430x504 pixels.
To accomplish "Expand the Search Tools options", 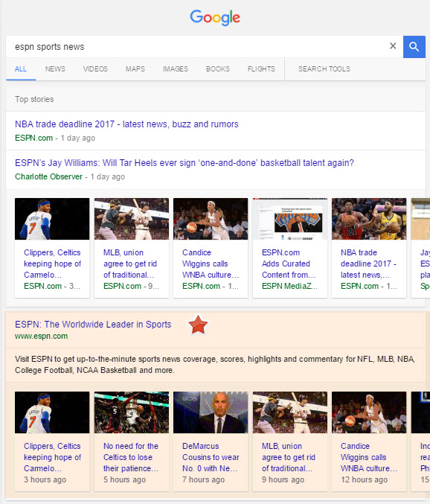I will coord(324,69).
